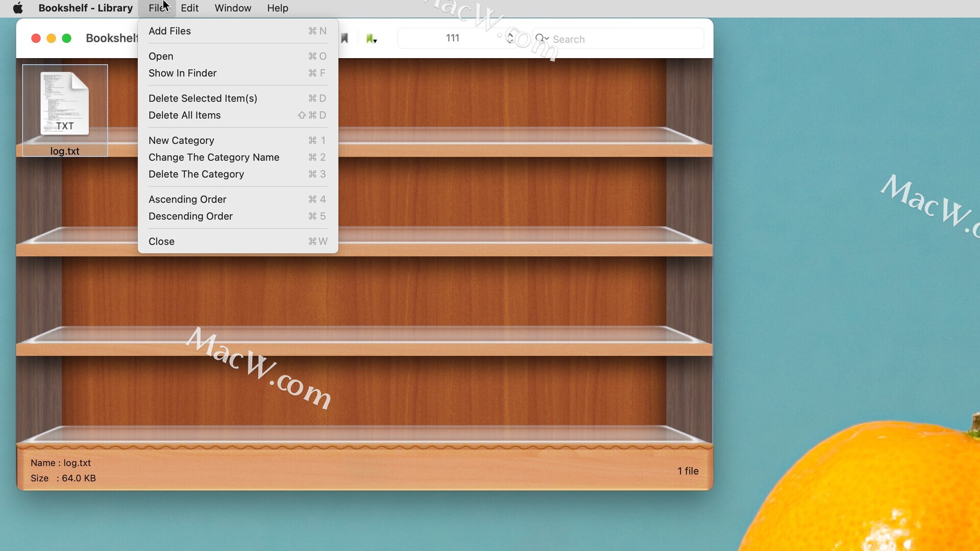Select Delete The Category
The image size is (980, 551).
tap(238, 174)
